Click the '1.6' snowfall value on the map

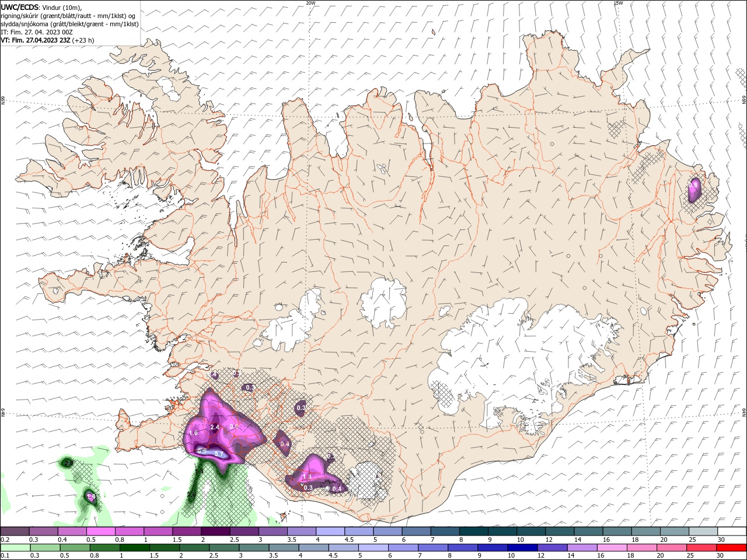(194, 433)
